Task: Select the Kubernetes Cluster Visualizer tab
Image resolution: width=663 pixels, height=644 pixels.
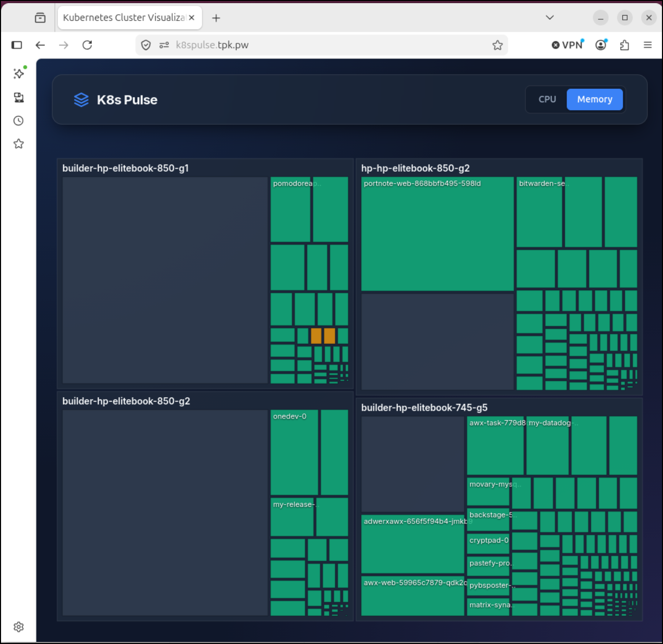Action: pos(129,18)
